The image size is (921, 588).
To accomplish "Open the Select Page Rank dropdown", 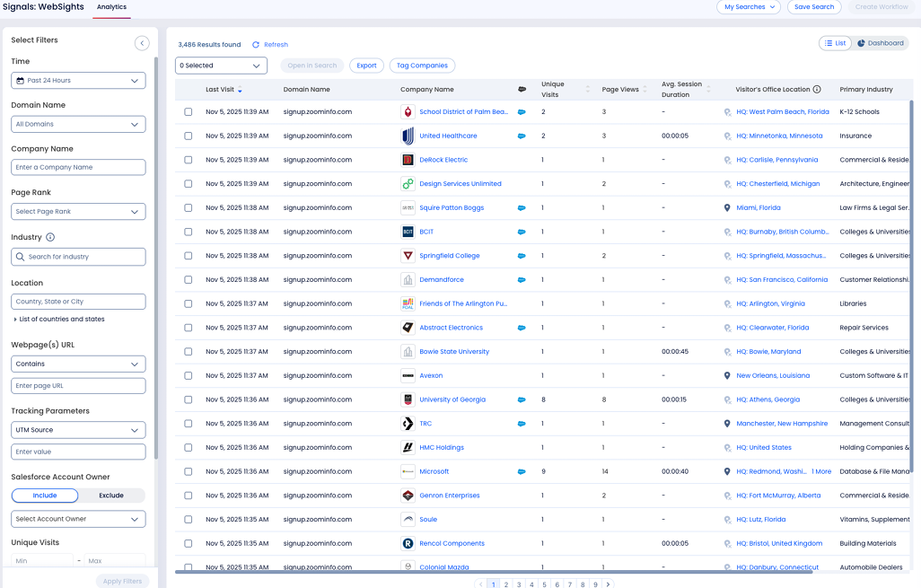I will point(78,212).
